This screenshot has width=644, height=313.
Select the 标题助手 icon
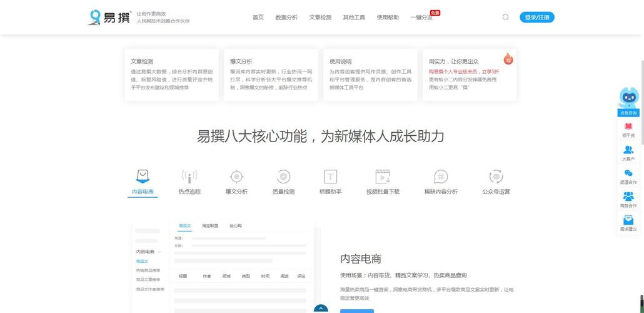330,177
